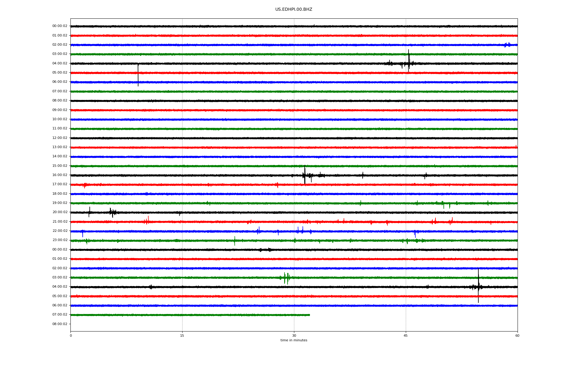Click the 20:00:02 trace time label
Image resolution: width=588 pixels, height=368 pixels.
(x=60, y=212)
